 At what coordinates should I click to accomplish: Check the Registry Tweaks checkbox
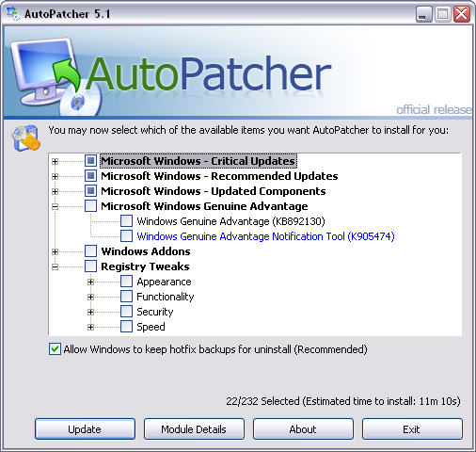point(90,266)
